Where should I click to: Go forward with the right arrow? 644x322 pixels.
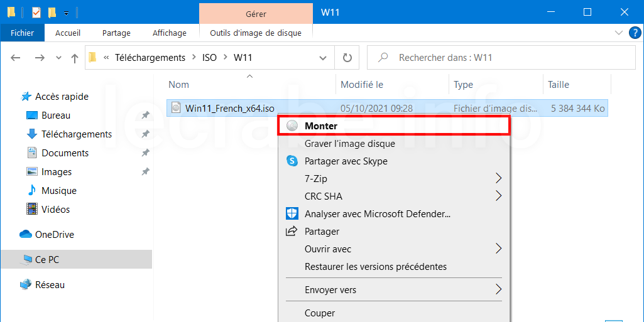[40, 58]
